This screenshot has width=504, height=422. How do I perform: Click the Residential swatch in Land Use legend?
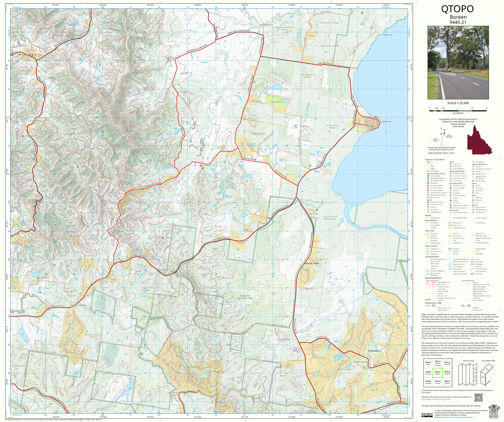coord(427,238)
